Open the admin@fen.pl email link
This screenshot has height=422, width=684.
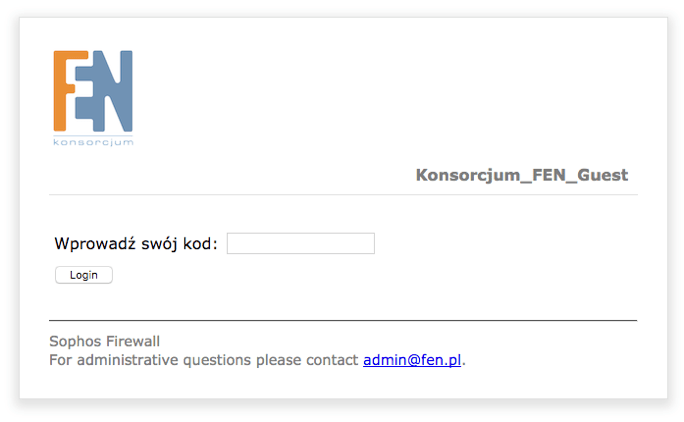pos(412,360)
